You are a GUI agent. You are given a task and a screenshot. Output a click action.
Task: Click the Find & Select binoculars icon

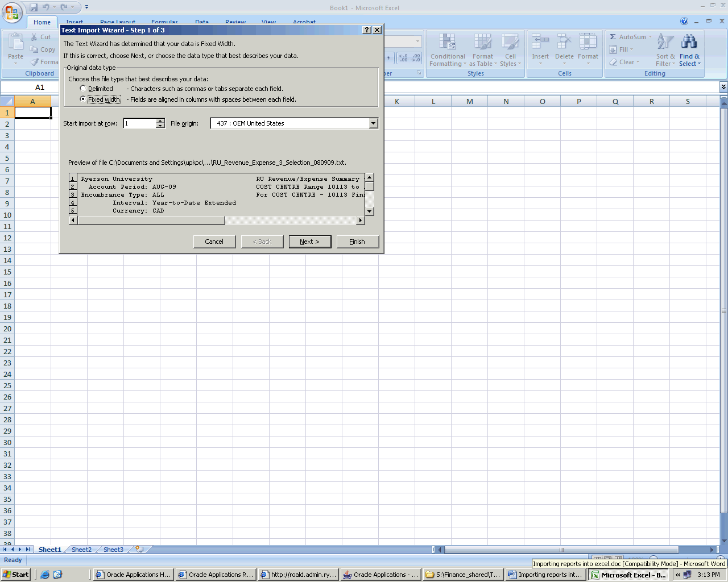click(689, 42)
